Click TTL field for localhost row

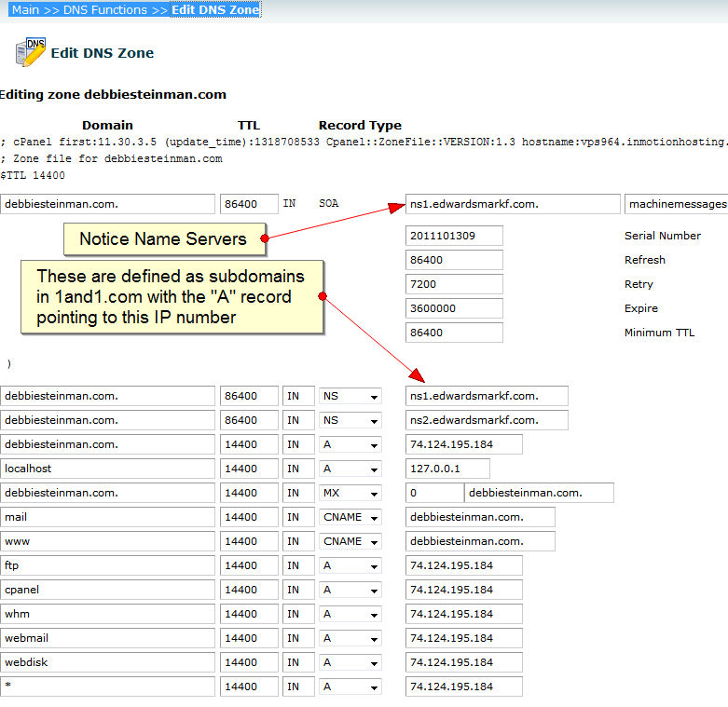point(249,469)
